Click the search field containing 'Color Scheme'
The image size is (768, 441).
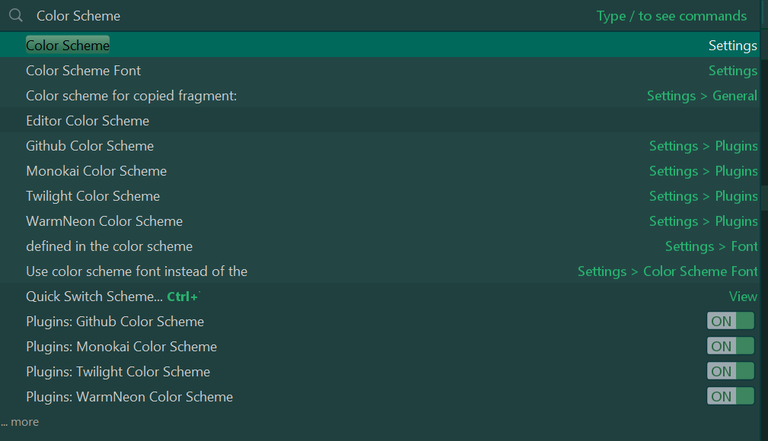300,16
